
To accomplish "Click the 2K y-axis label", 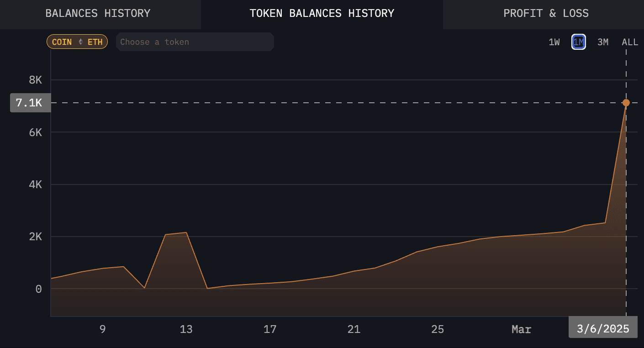I will click(37, 237).
